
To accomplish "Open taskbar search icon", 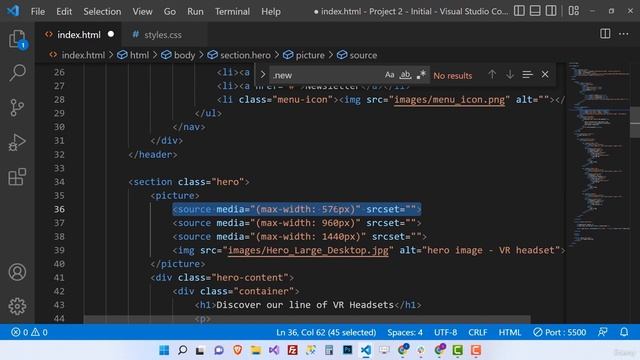I will pyautogui.click(x=182, y=350).
